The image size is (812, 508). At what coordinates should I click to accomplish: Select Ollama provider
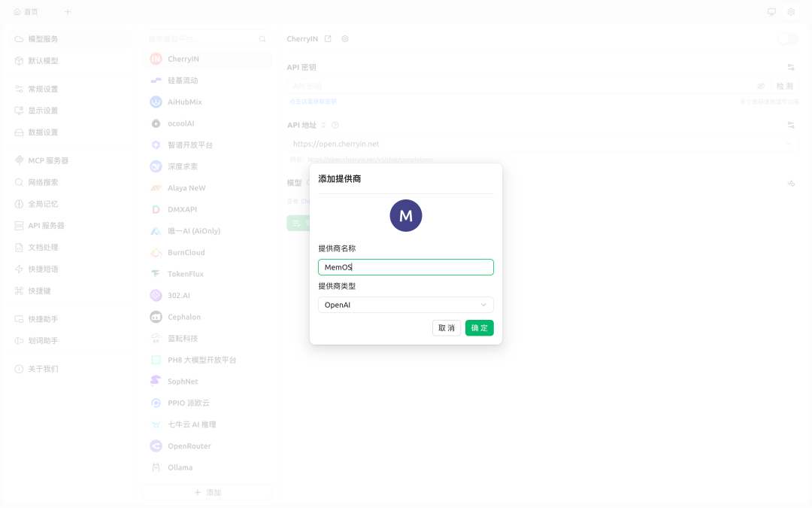point(207,467)
